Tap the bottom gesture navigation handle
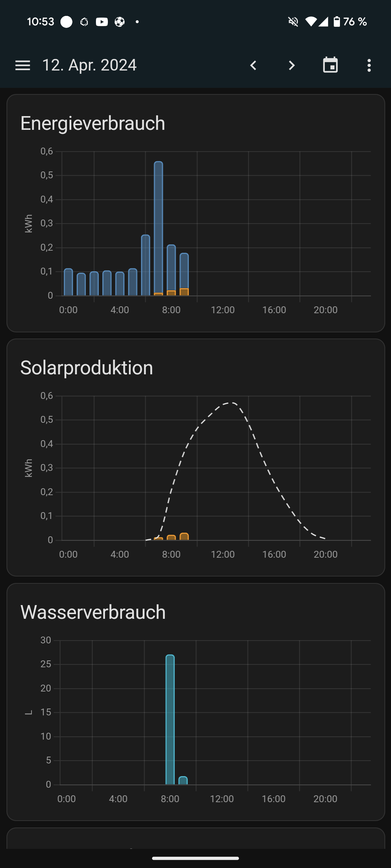The width and height of the screenshot is (391, 868). coord(195,858)
